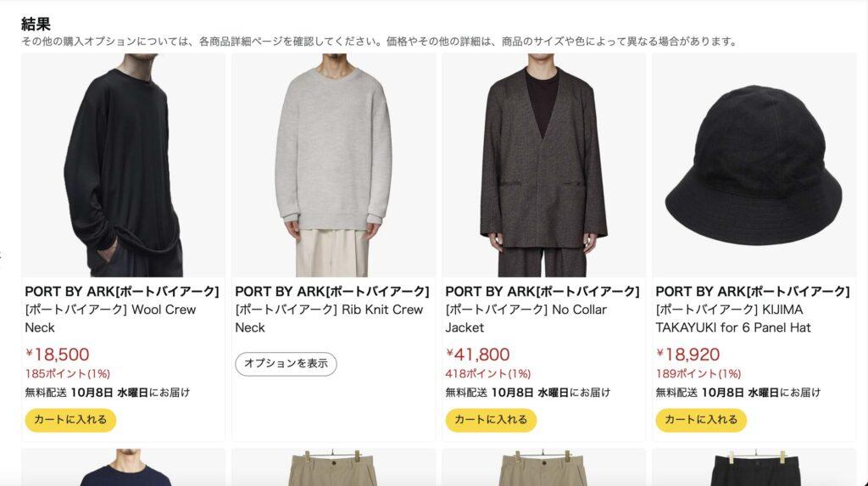Click the ¥18,500 price
Image resolution: width=868 pixels, height=486 pixels.
coord(58,355)
